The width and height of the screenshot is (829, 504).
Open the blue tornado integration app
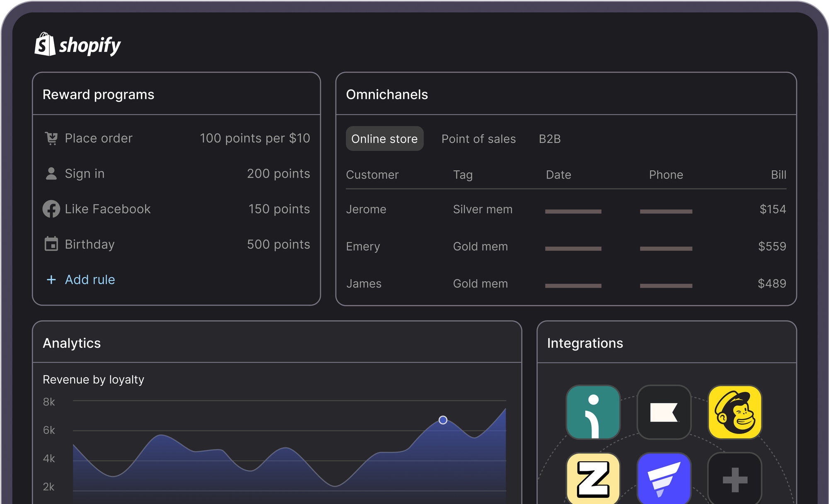pos(664,479)
